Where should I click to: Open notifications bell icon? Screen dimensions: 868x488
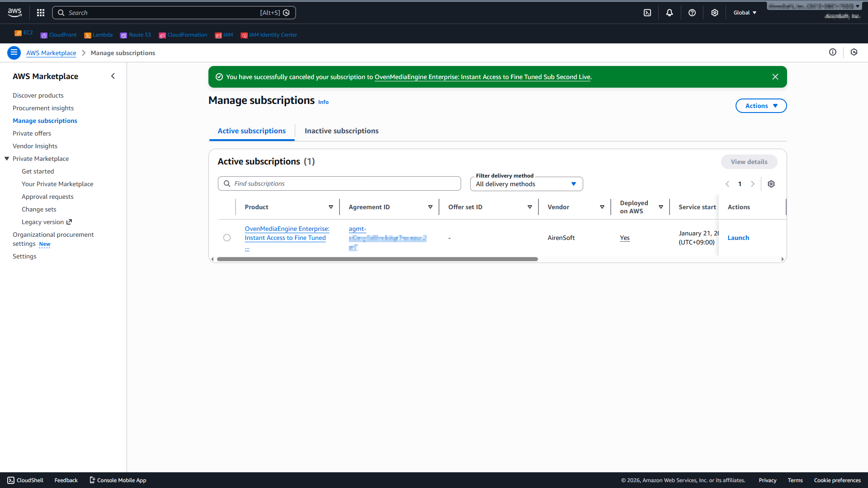(x=670, y=13)
